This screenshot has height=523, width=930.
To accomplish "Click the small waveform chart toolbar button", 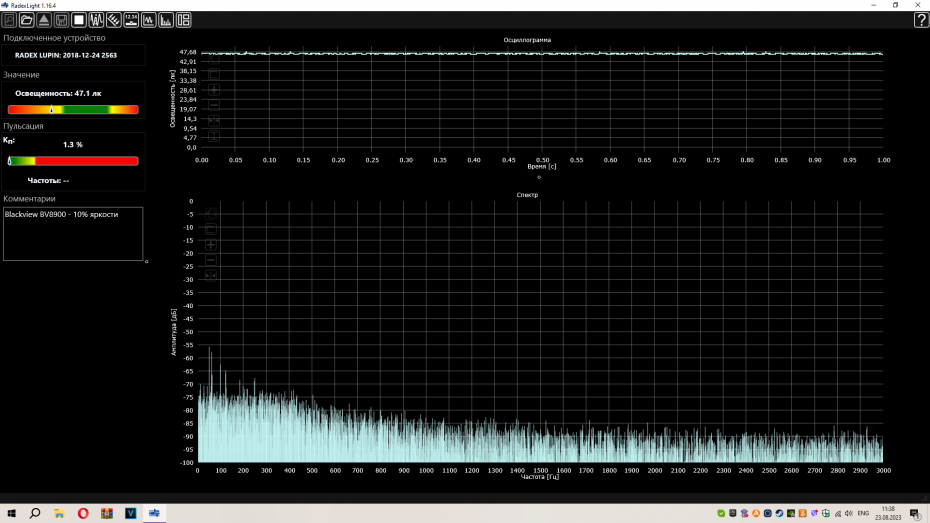I will (x=149, y=20).
